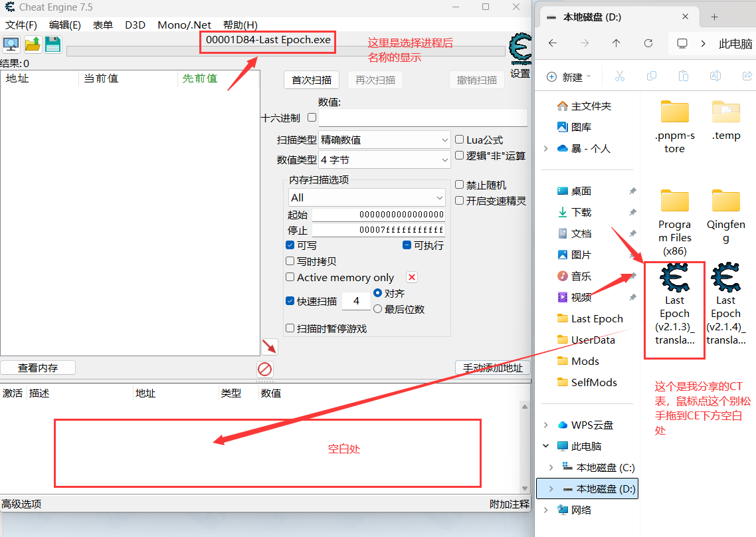Click the 查看内存 button

38,368
